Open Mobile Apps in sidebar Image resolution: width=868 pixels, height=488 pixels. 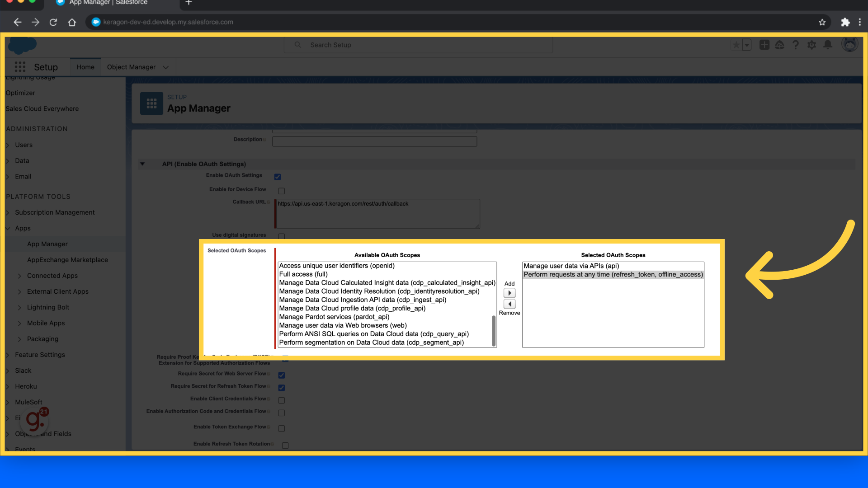(x=46, y=323)
